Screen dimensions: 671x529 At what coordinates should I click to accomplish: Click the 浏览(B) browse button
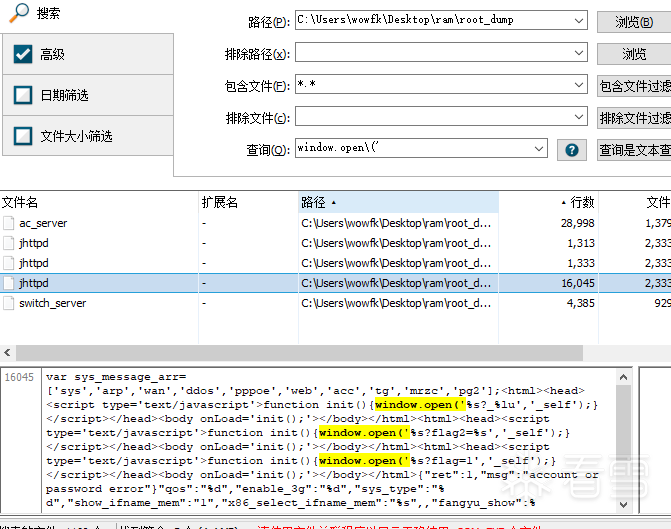coord(634,22)
